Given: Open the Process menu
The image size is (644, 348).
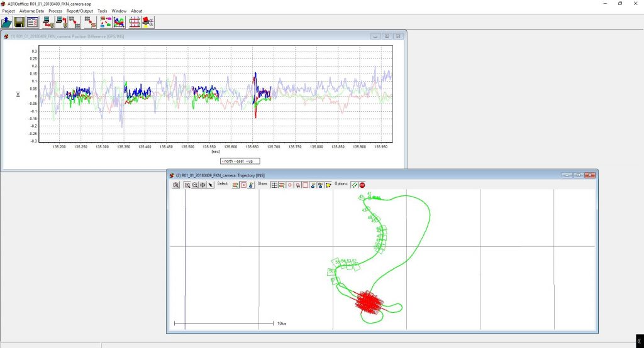Looking at the screenshot, I should (x=55, y=11).
